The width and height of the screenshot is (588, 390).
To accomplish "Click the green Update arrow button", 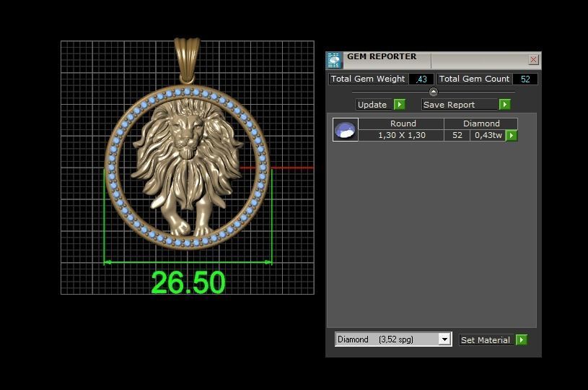I will pos(400,104).
